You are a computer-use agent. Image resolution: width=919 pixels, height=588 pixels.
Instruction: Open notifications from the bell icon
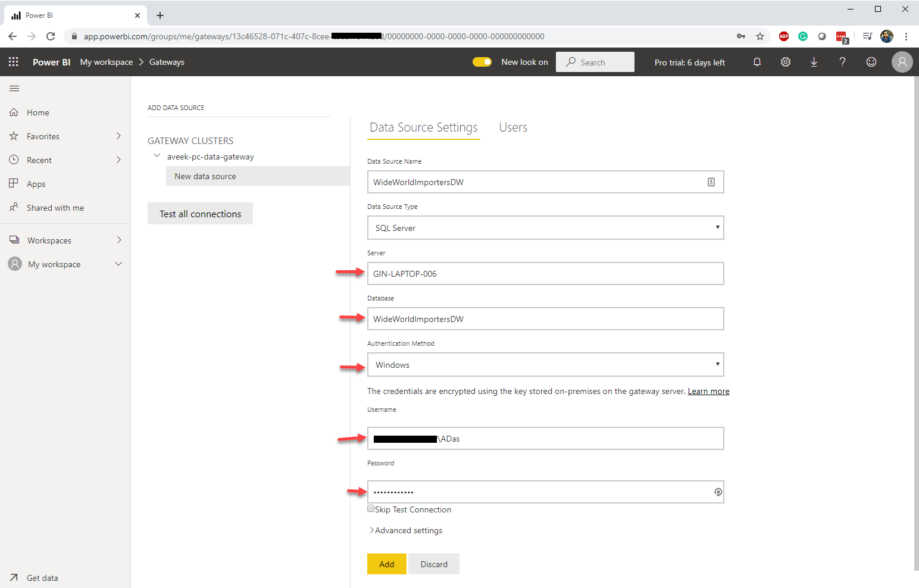coord(757,62)
